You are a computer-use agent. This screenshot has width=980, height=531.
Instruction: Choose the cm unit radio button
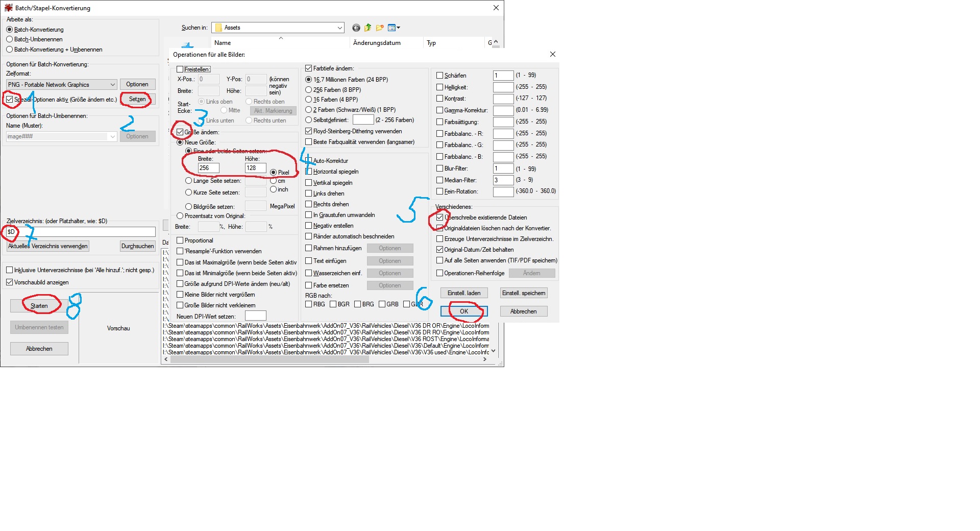(273, 181)
